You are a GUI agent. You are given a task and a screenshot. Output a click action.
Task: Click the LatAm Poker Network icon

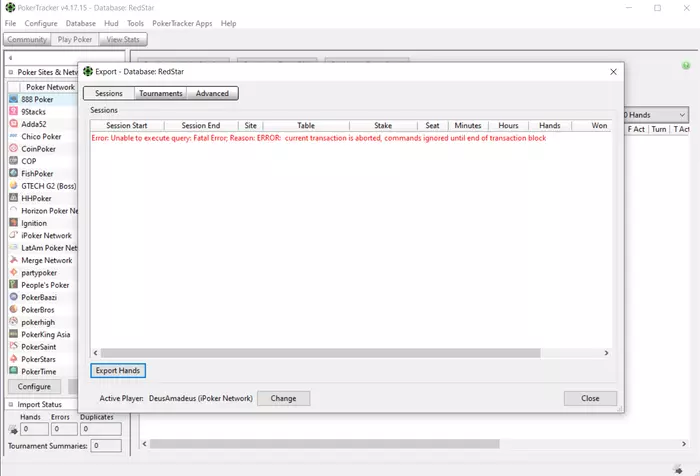coord(14,247)
